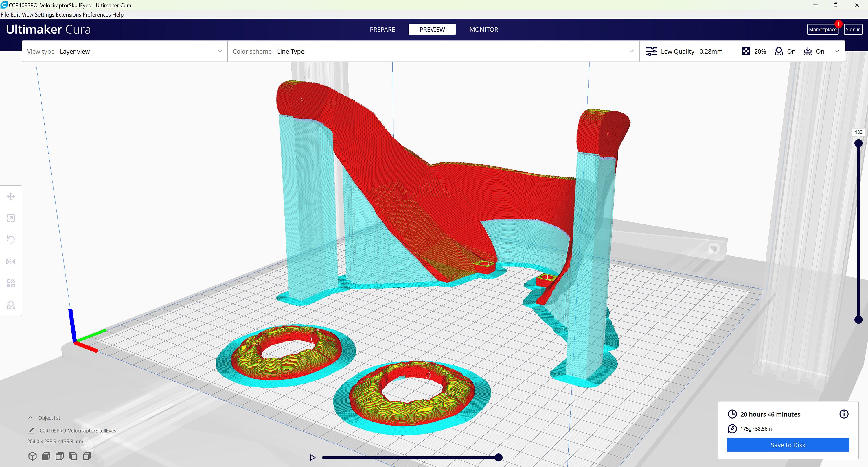
Task: Switch to top camera view cube icon
Action: [x=60, y=456]
